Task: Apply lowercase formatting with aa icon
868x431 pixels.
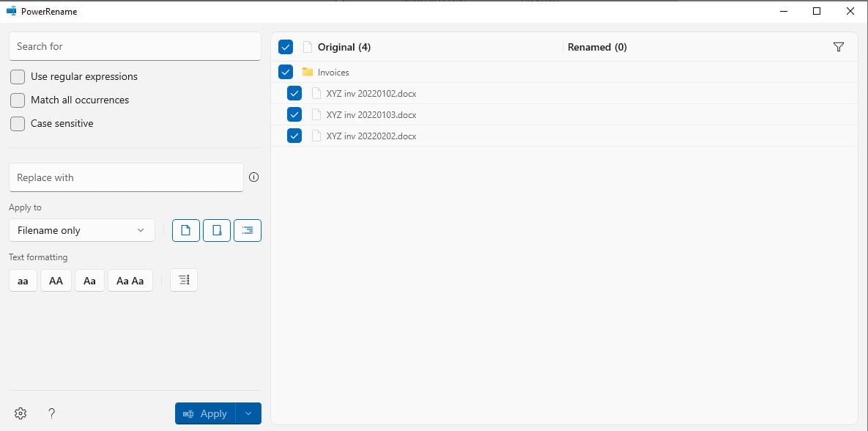Action: tap(22, 280)
